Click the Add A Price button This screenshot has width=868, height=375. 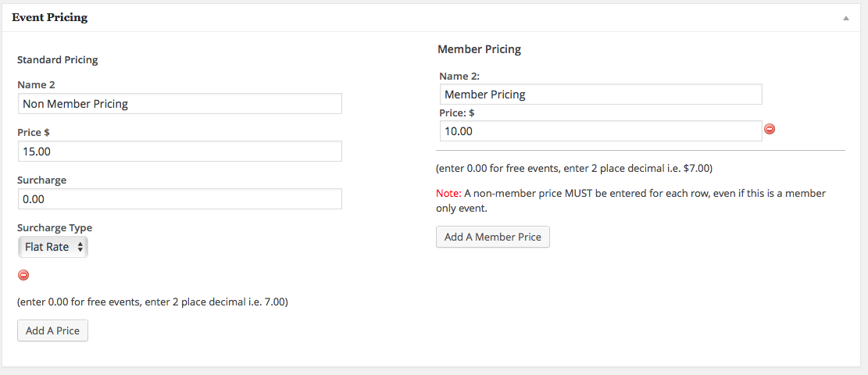coord(52,330)
